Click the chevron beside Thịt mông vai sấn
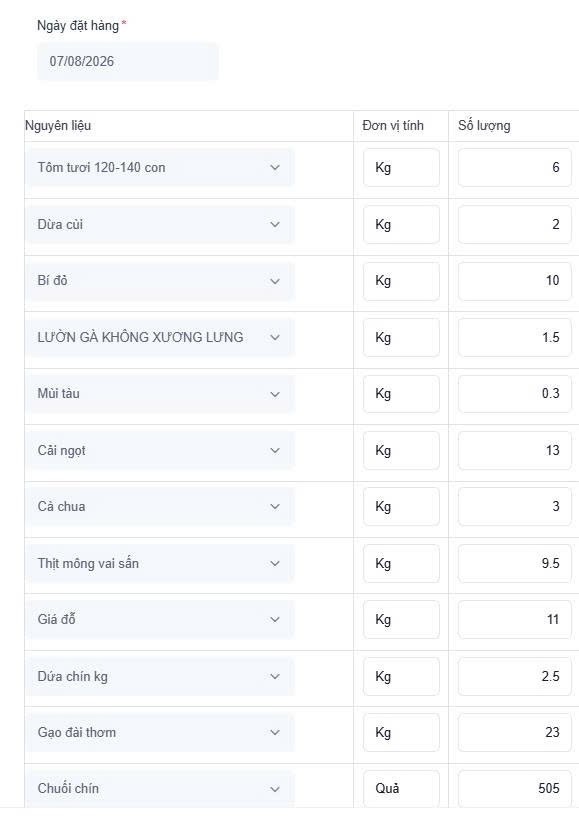This screenshot has width=579, height=816. click(275, 563)
